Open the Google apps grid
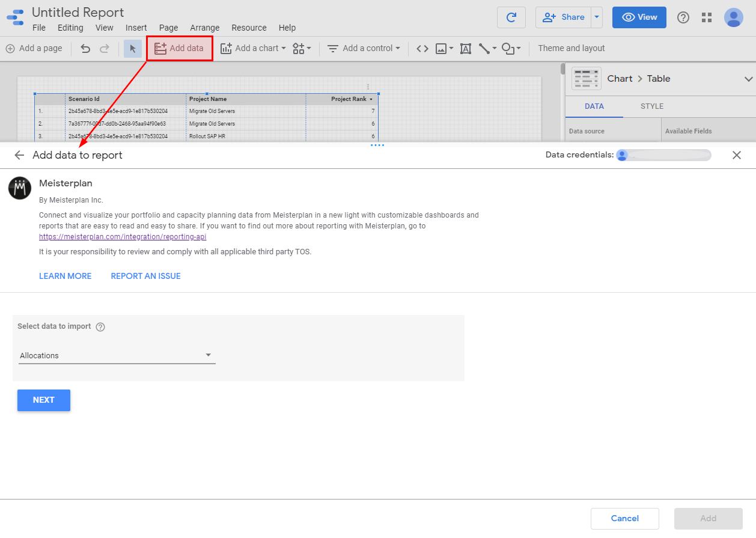This screenshot has width=756, height=538. pyautogui.click(x=707, y=17)
